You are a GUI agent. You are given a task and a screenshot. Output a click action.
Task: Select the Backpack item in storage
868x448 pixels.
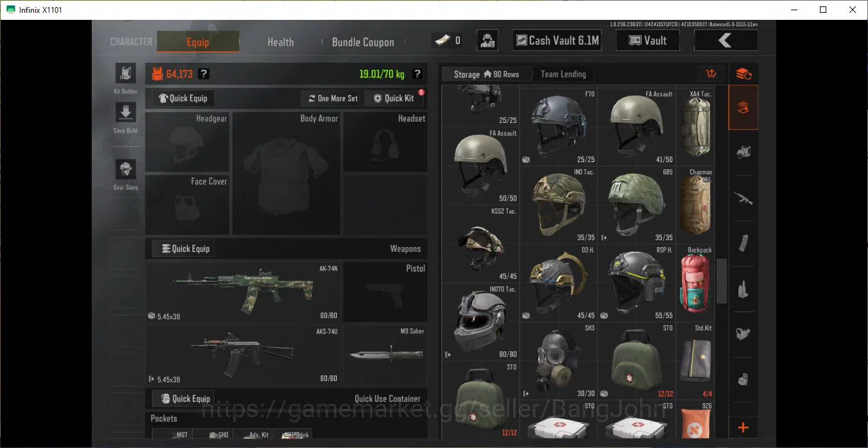(x=695, y=283)
